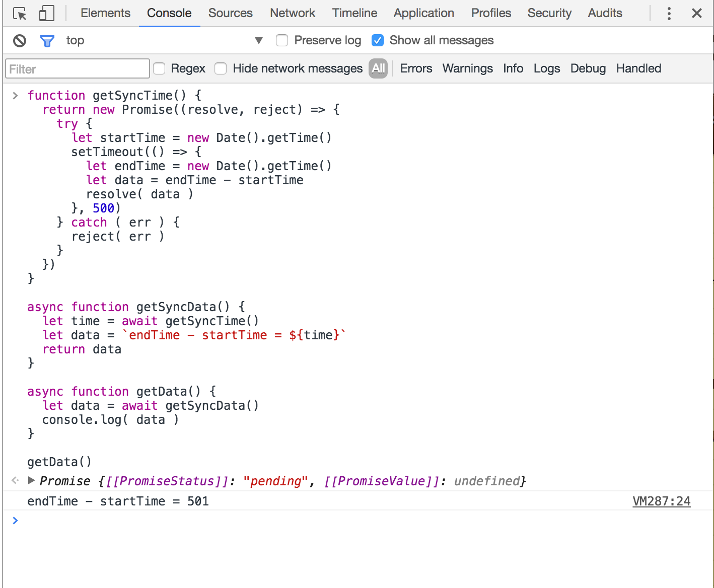Select the All messages level badge

point(378,68)
